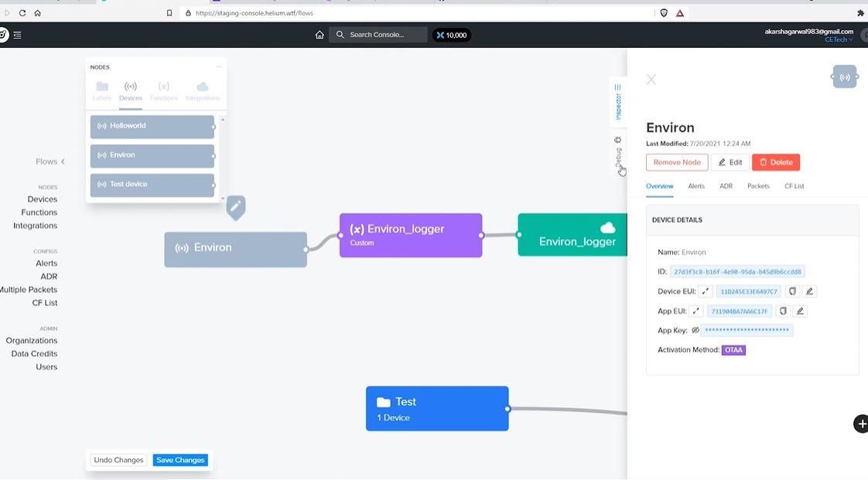Edit the Device EUI with pencil icon

pos(809,291)
